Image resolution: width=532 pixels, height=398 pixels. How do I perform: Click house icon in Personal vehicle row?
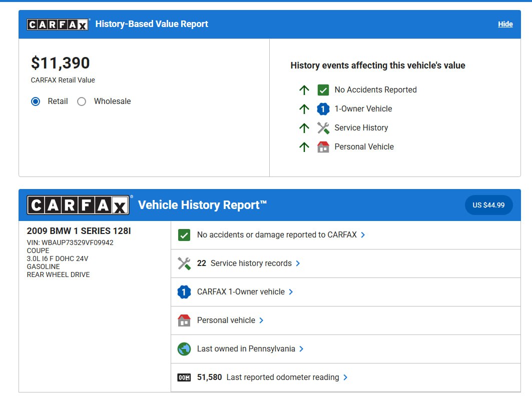184,320
